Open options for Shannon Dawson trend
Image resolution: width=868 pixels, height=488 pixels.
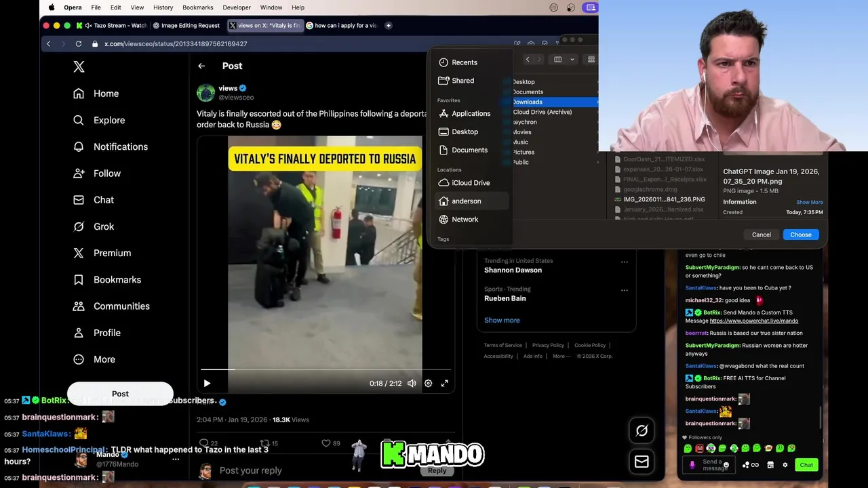pos(625,262)
